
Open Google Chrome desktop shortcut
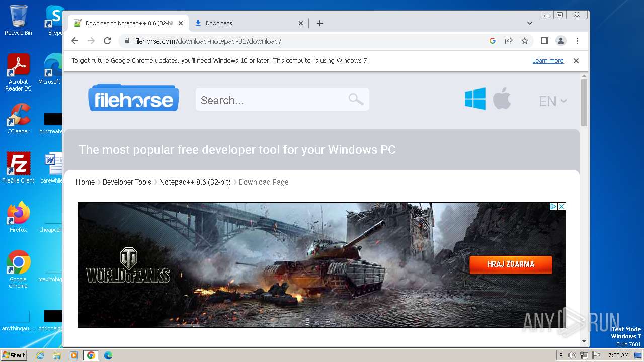coord(18,269)
